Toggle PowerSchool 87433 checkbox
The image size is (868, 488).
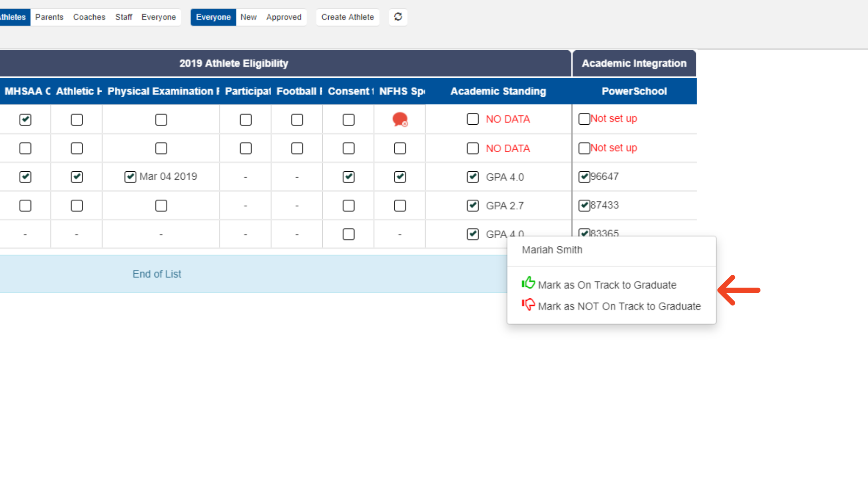click(x=584, y=206)
